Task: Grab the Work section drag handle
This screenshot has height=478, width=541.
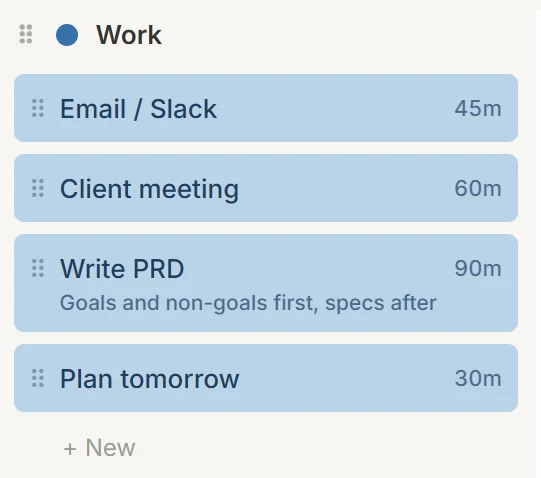Action: 26,34
